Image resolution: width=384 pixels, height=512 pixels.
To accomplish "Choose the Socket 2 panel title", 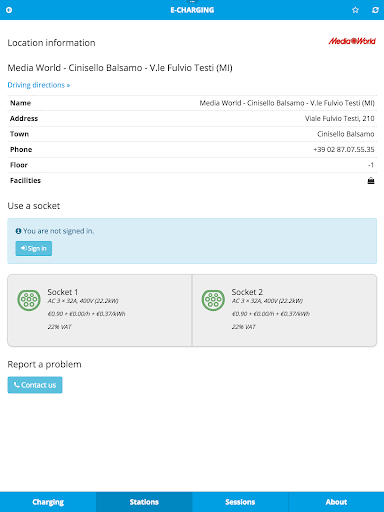I will click(247, 292).
